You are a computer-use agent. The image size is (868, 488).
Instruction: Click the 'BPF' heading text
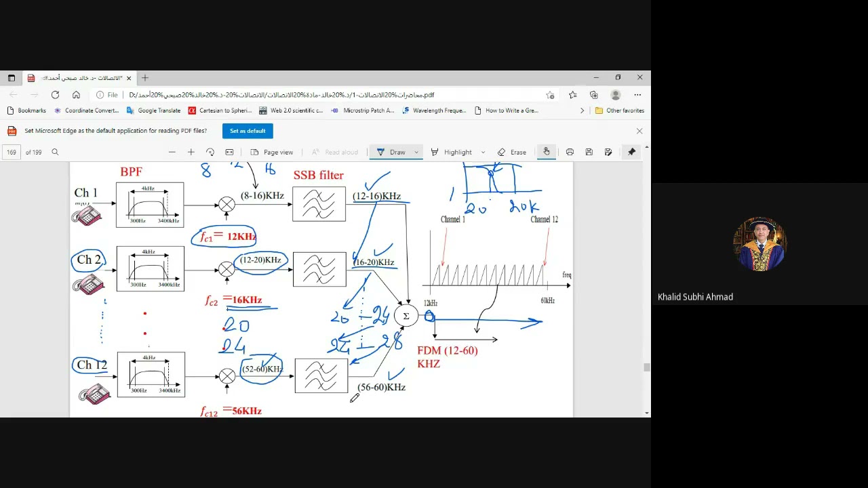[132, 172]
